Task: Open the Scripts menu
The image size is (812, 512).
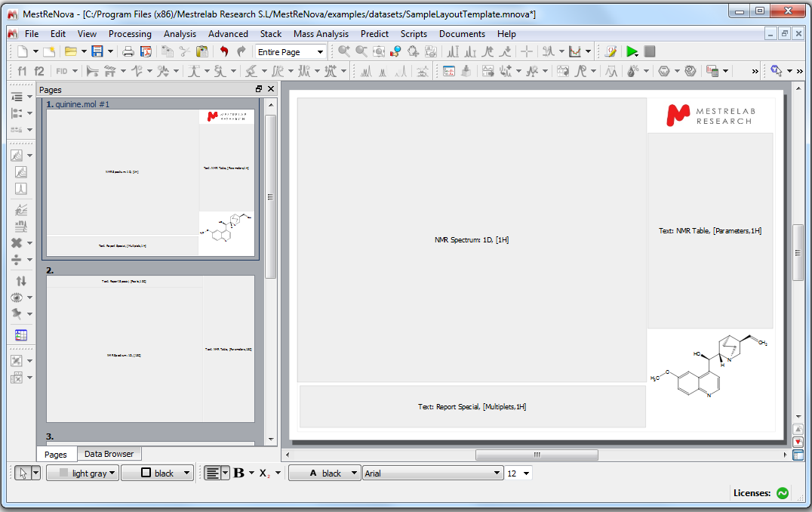Action: (x=414, y=34)
